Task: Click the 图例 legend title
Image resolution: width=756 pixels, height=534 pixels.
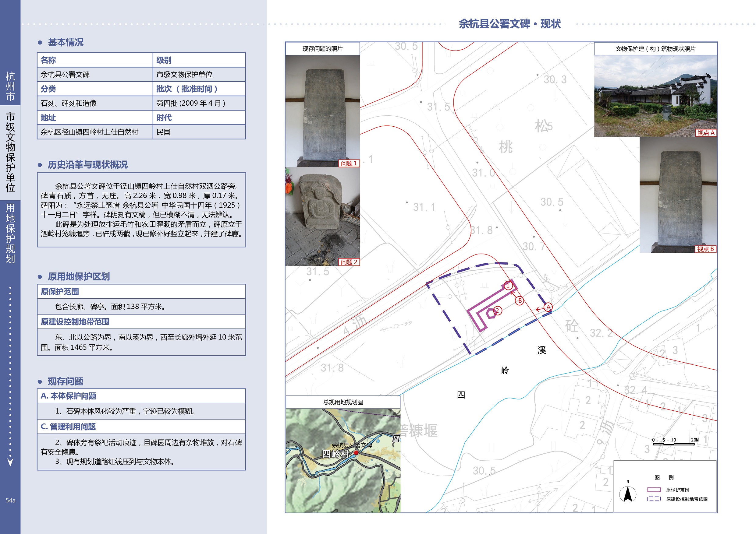Action: tap(664, 477)
